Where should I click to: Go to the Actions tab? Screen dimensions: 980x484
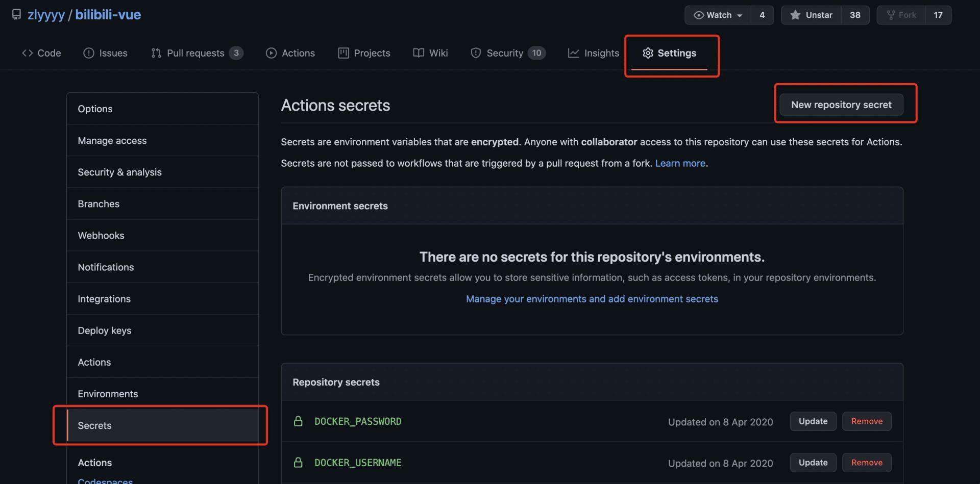coord(290,53)
